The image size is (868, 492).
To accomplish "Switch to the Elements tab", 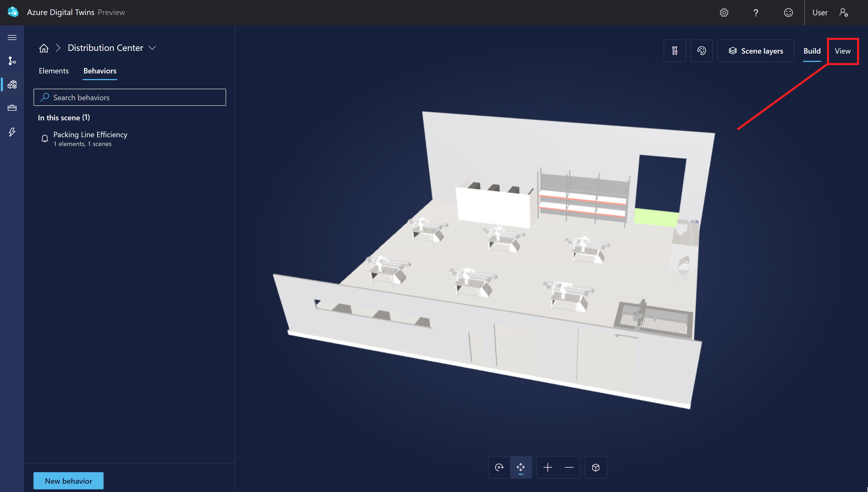I will [53, 71].
